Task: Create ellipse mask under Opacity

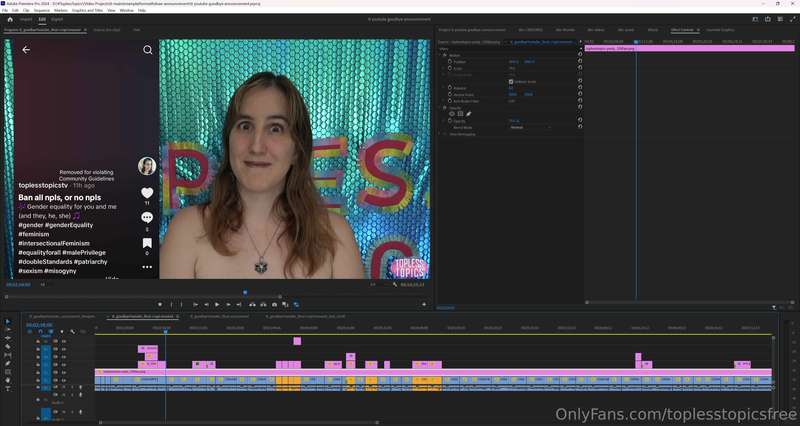Action: pos(452,114)
